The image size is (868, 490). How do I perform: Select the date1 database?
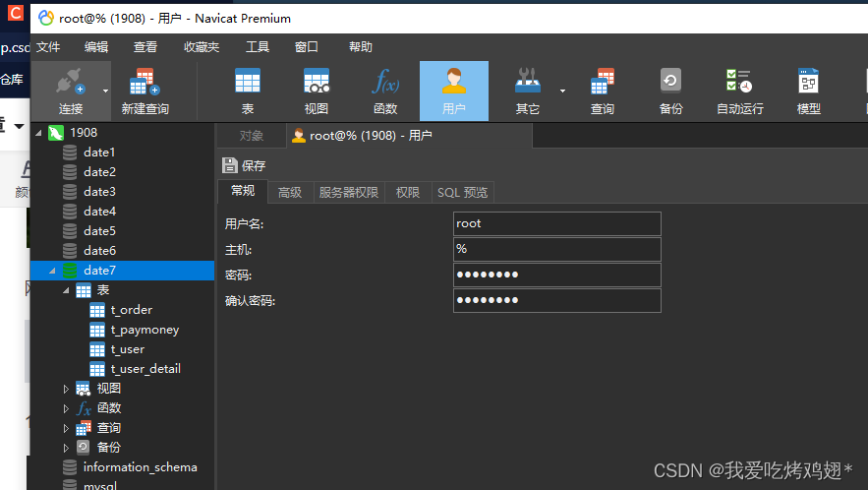[99, 153]
